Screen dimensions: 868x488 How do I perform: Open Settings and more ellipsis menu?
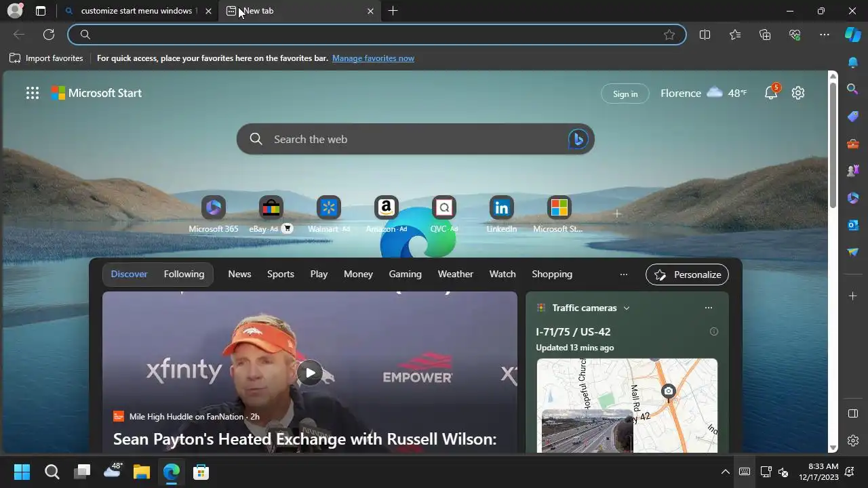825,35
